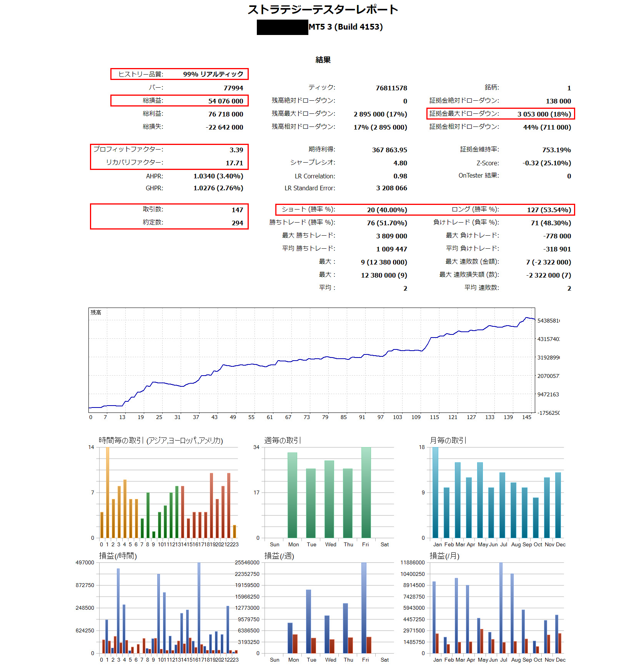Click the 損益(/週) chart title
Screen dimensions: 634x672
[279, 556]
